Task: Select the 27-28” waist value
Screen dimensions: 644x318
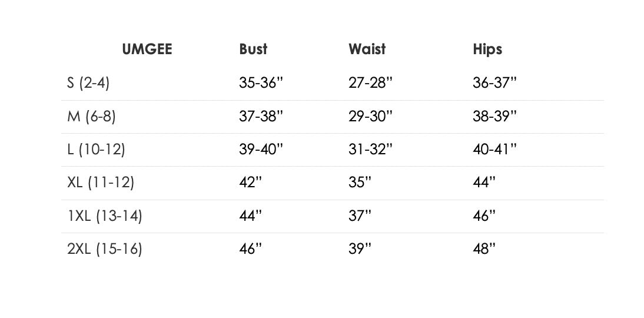Action: (x=370, y=83)
